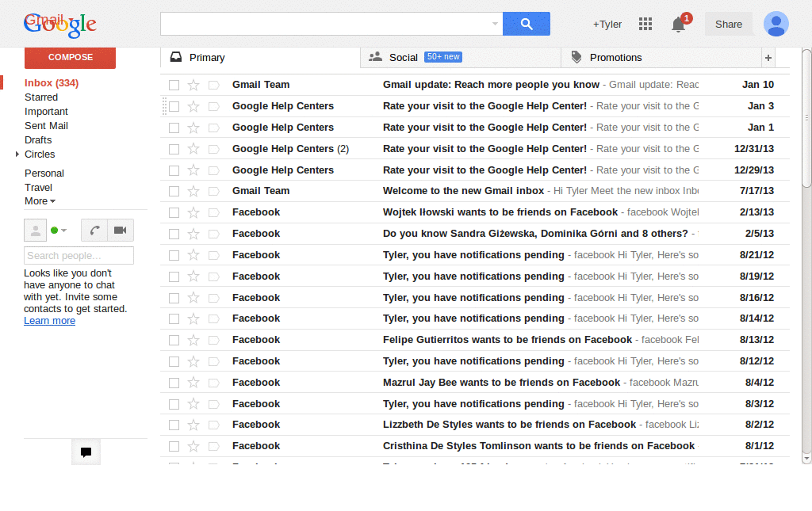
Task: Star the Gmail Team Jan 10 email
Action: (x=193, y=85)
